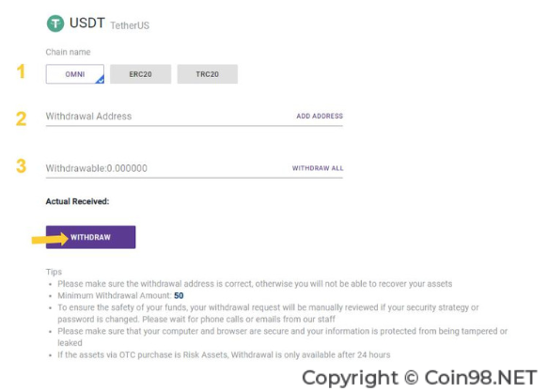Click the yellow arrow beside Withdraw
548x392 pixels.
(x=50, y=239)
